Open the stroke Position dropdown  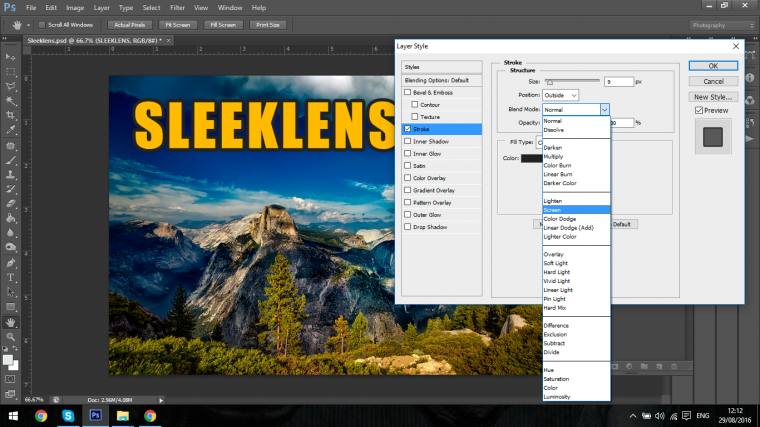coord(560,95)
